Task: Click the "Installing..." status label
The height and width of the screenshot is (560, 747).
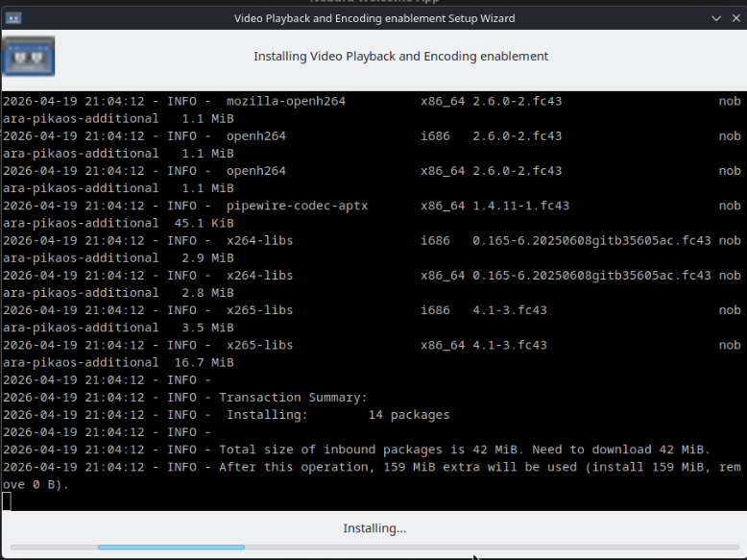Action: coord(374,528)
